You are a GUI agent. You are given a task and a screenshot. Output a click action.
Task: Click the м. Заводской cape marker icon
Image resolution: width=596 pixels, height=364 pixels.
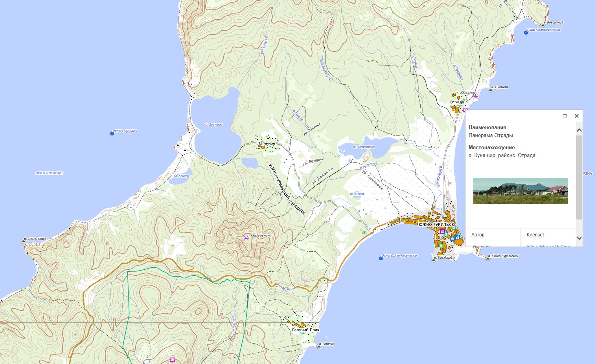coord(434,260)
